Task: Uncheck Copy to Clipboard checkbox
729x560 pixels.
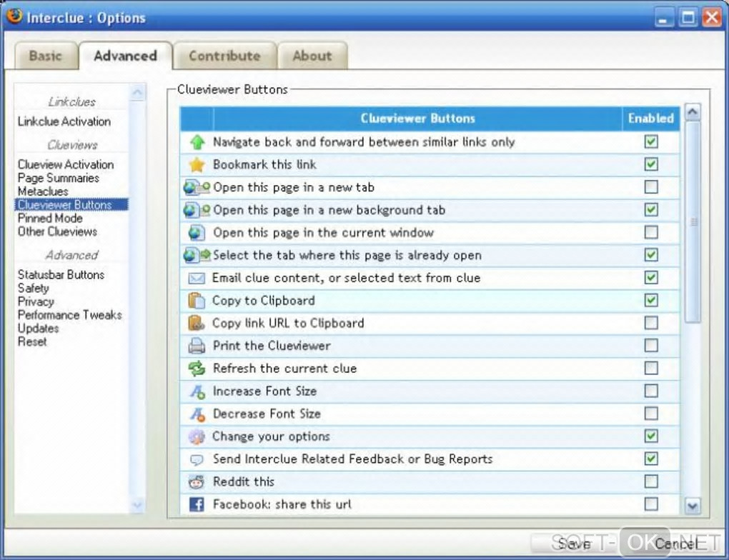Action: click(x=651, y=300)
